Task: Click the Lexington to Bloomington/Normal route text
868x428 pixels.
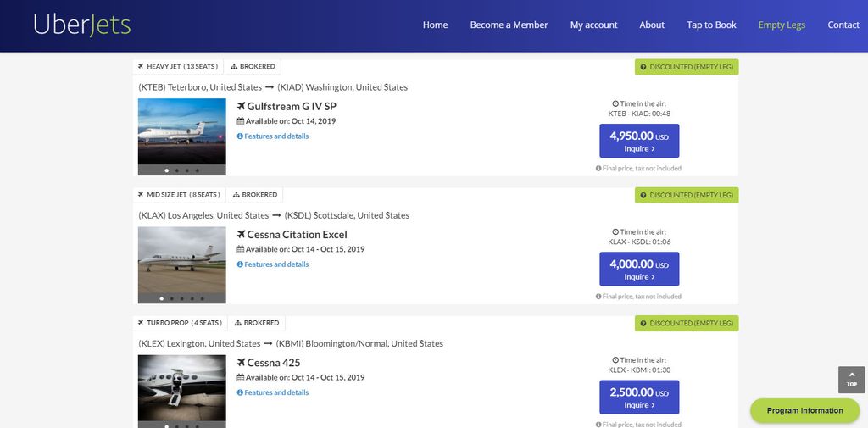Action: [x=291, y=344]
